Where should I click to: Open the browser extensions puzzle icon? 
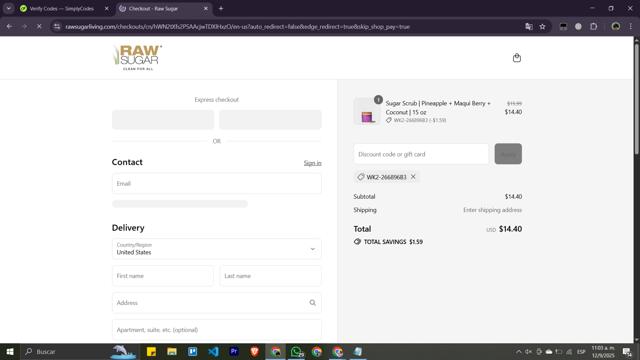tap(593, 27)
